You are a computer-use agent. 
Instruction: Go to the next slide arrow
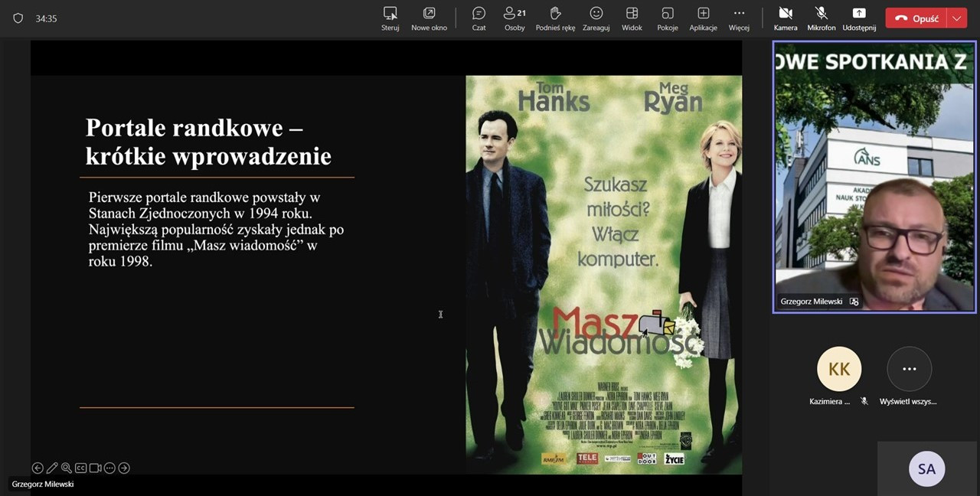pos(124,468)
